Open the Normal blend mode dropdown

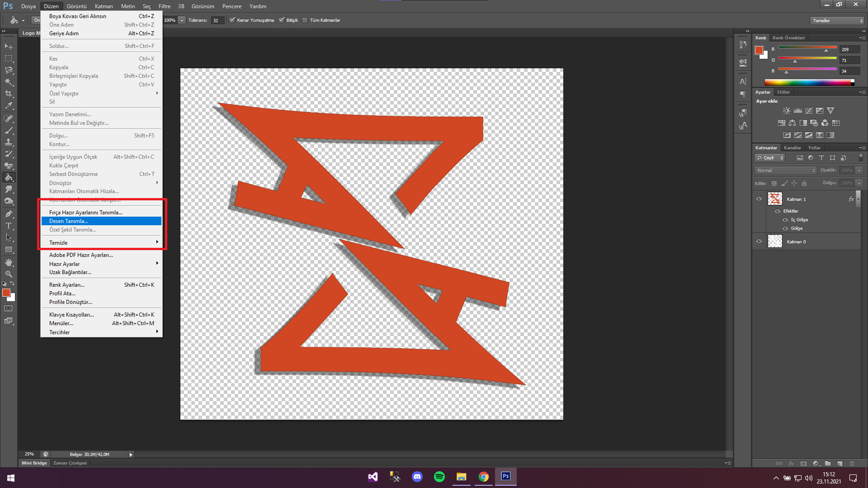click(x=786, y=171)
